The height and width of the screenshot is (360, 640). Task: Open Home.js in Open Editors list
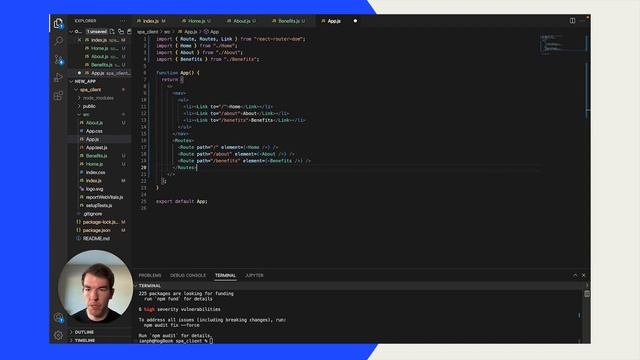point(100,48)
